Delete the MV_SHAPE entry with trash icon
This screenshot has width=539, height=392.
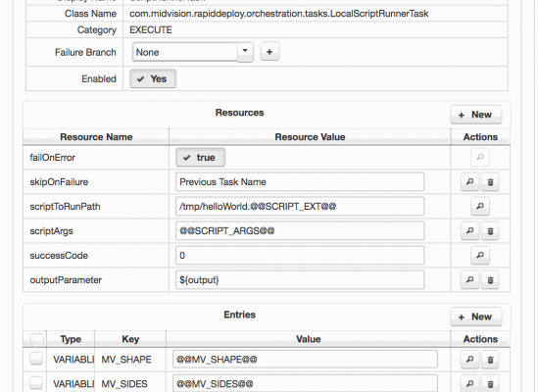(x=490, y=360)
